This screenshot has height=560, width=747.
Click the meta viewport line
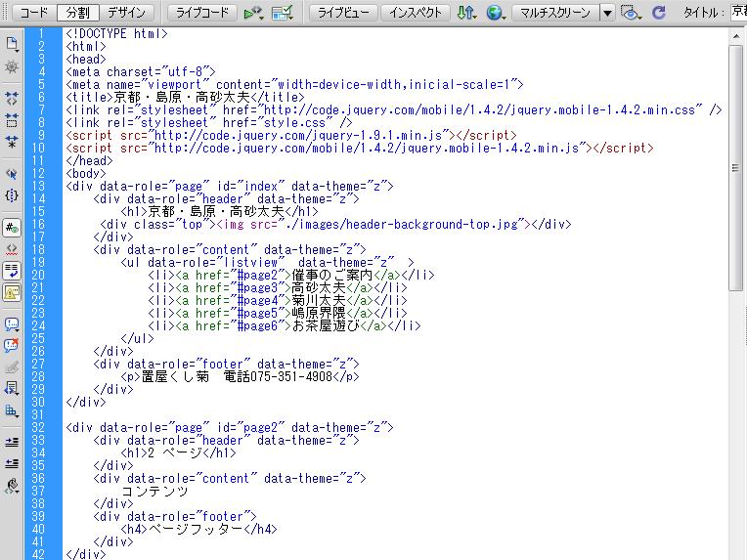[295, 84]
